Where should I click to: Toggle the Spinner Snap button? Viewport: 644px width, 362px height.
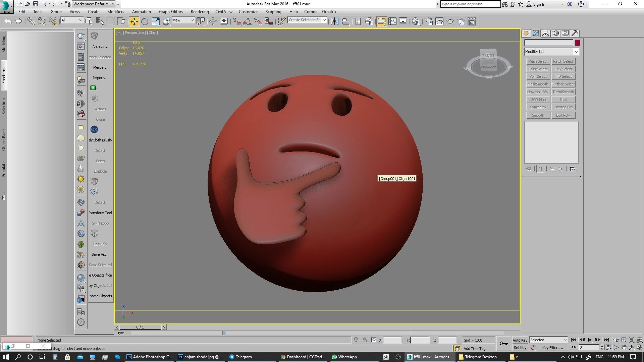(x=269, y=21)
